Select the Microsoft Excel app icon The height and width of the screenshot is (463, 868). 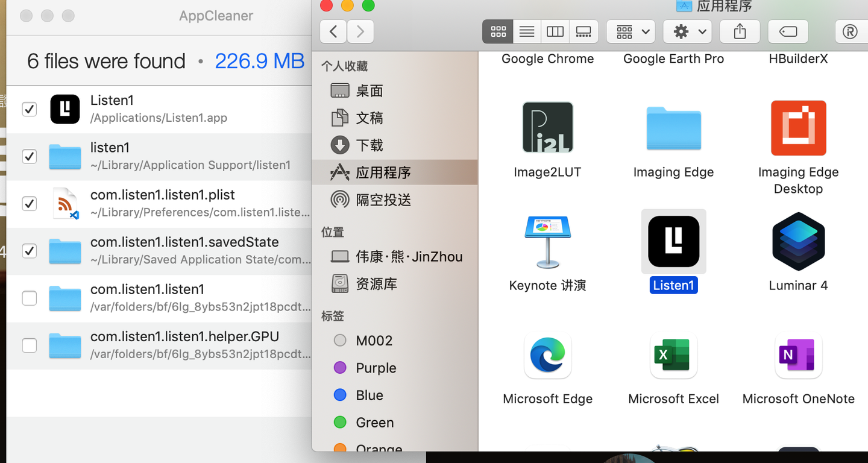(x=673, y=356)
